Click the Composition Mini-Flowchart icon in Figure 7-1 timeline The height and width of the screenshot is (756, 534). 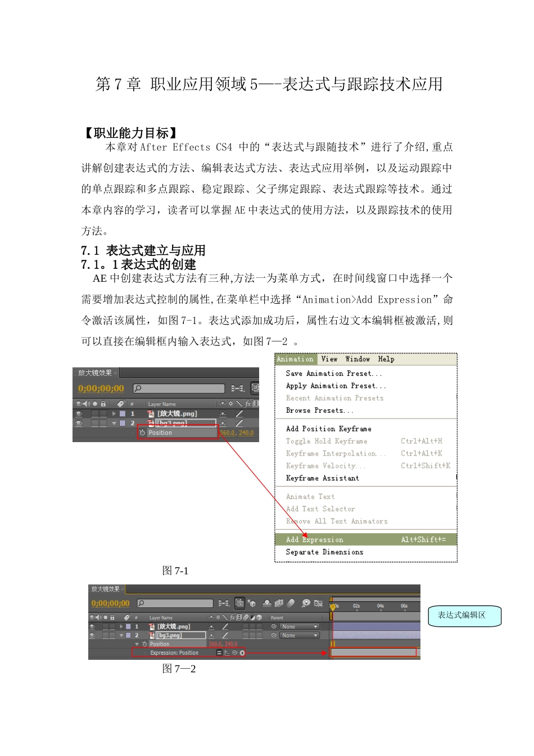click(x=237, y=388)
